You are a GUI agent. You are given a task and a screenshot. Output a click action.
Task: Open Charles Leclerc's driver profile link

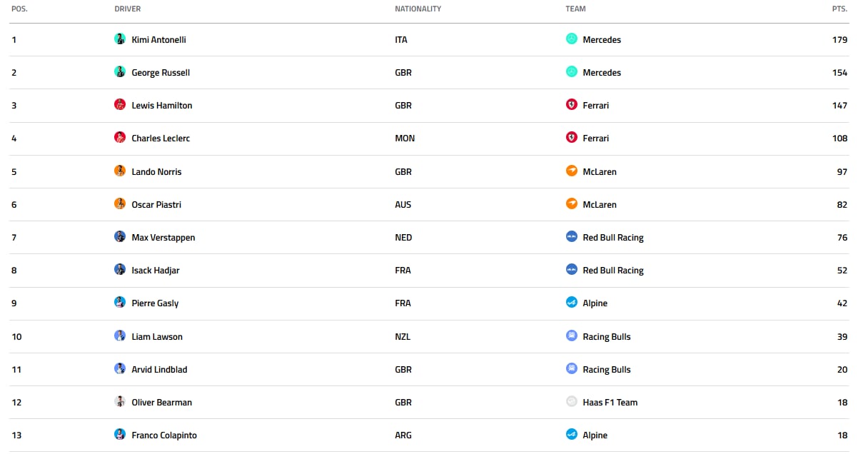coord(161,138)
